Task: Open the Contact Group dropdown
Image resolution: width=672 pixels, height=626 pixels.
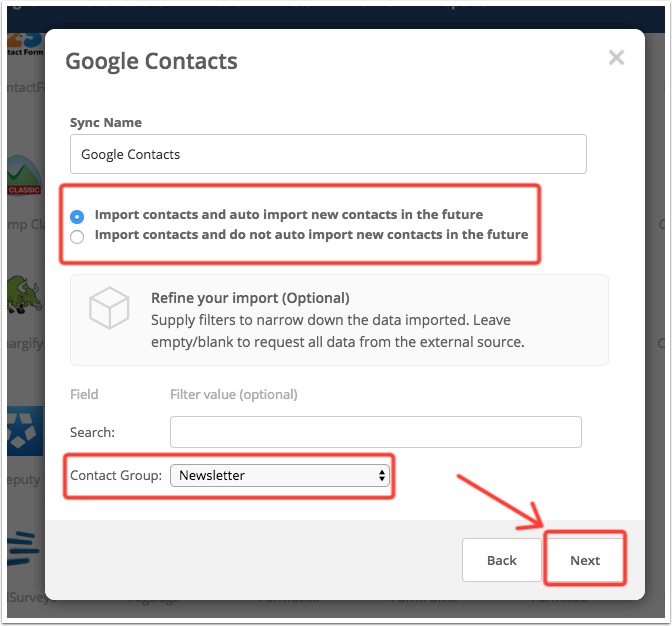Action: click(280, 475)
